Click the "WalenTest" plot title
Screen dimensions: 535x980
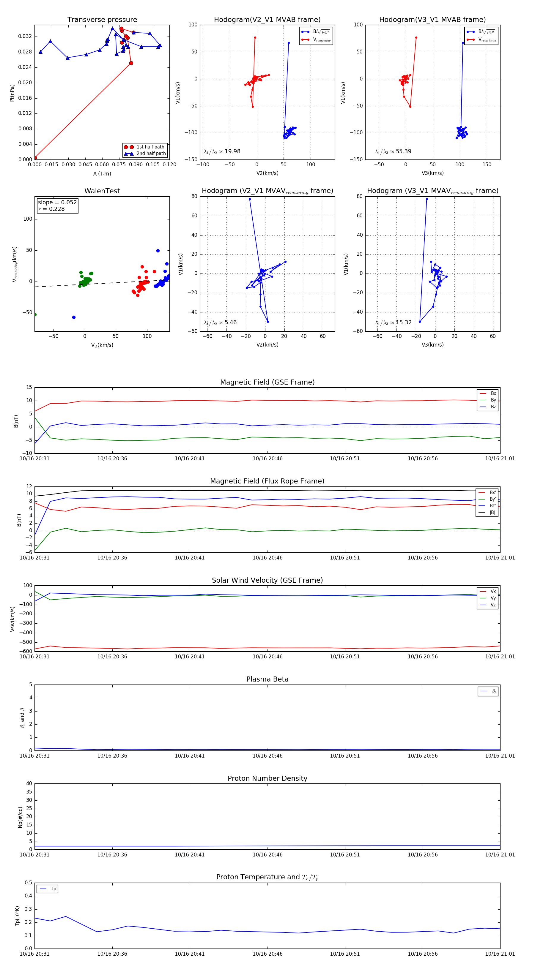point(102,191)
